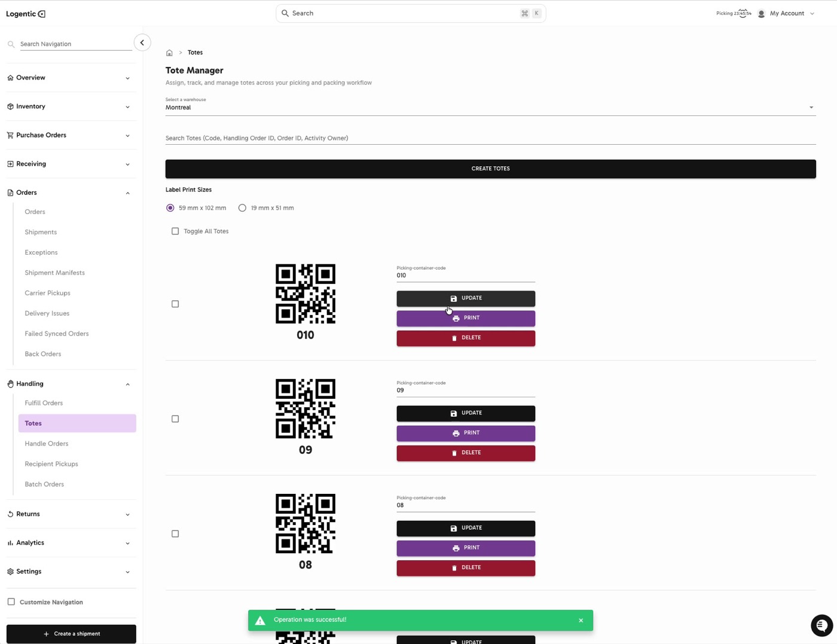Expand the Purchase Orders section chevron
This screenshot has width=837, height=644.
(x=127, y=136)
